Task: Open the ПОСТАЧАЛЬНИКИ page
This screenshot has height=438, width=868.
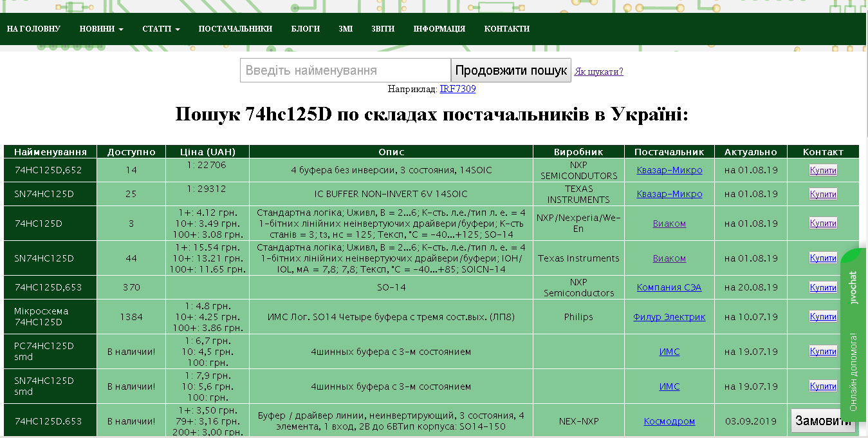Action: point(237,28)
